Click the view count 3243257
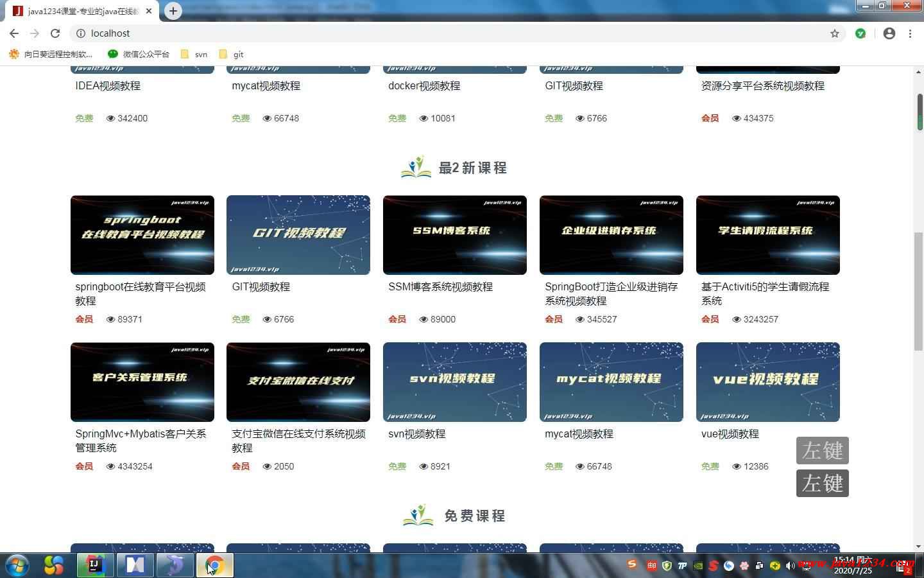The width and height of the screenshot is (924, 578). click(761, 319)
